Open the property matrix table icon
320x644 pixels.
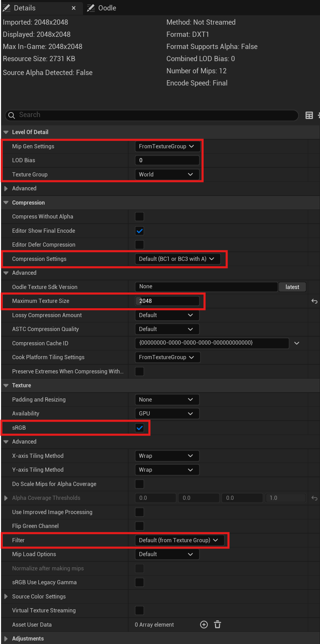coord(309,115)
